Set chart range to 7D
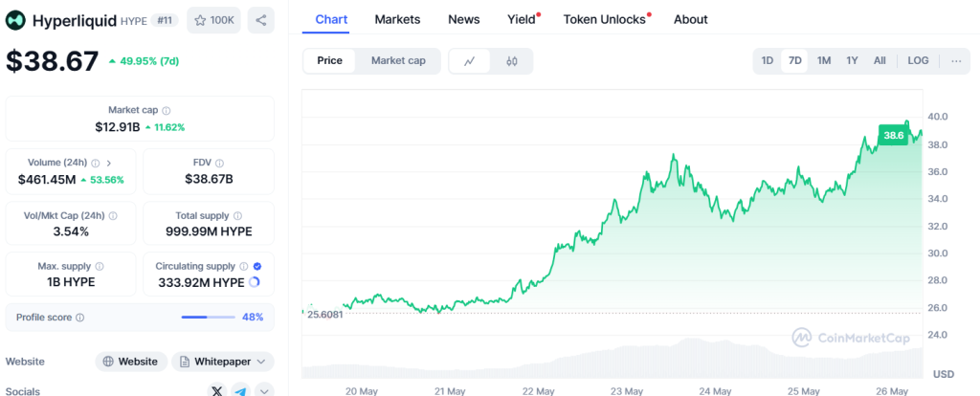This screenshot has width=980, height=396. (x=795, y=60)
